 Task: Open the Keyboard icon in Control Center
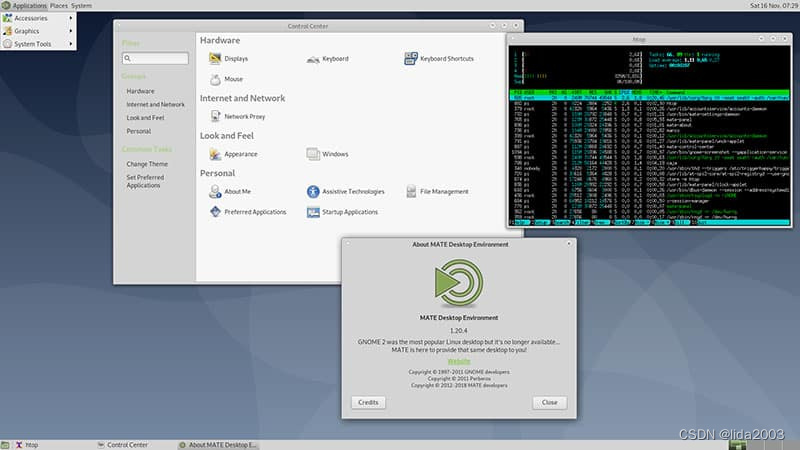click(x=313, y=59)
